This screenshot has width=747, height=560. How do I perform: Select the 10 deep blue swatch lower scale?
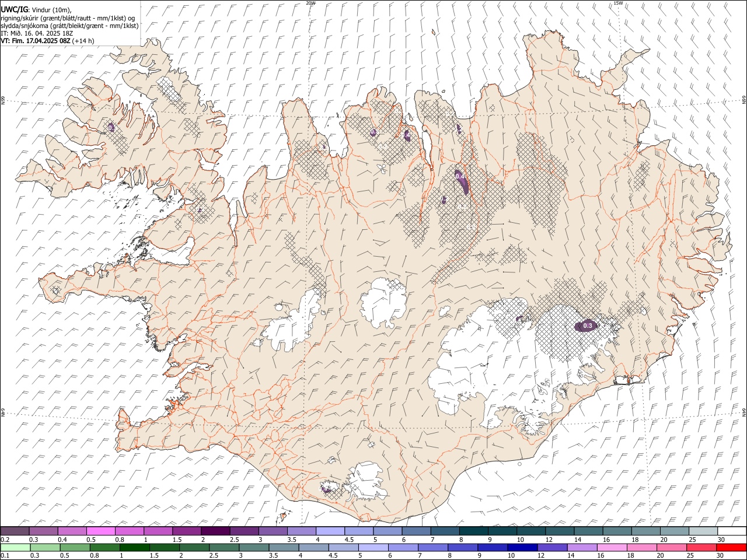pos(522,547)
